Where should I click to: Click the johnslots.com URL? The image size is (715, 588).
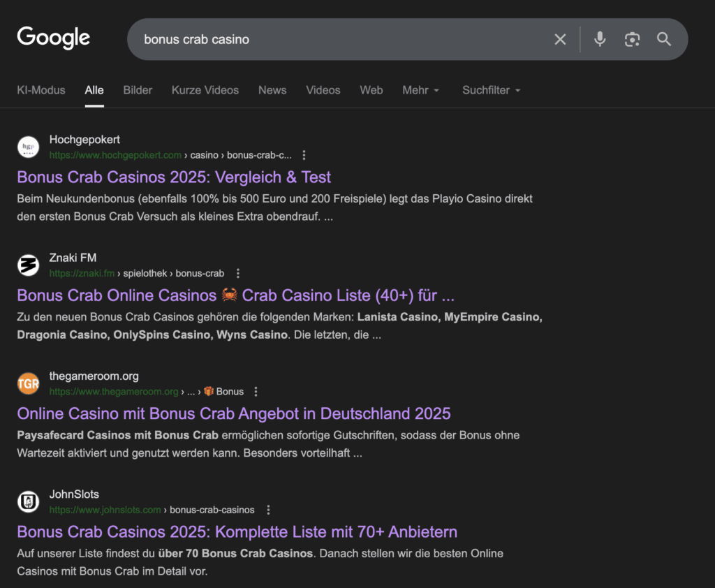click(x=105, y=510)
